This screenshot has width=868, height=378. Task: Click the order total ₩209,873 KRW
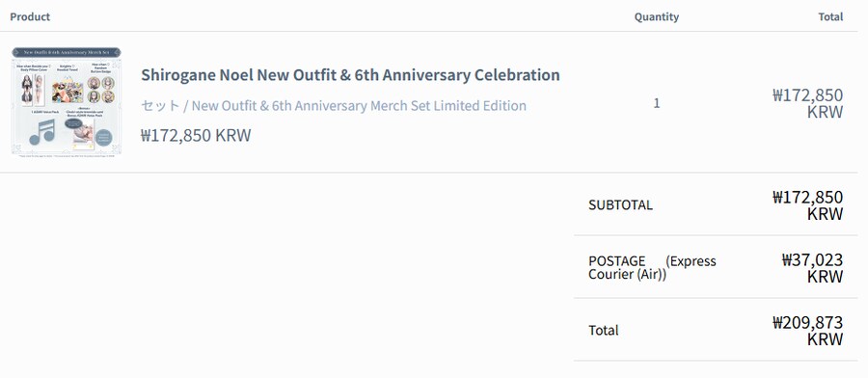click(x=807, y=330)
